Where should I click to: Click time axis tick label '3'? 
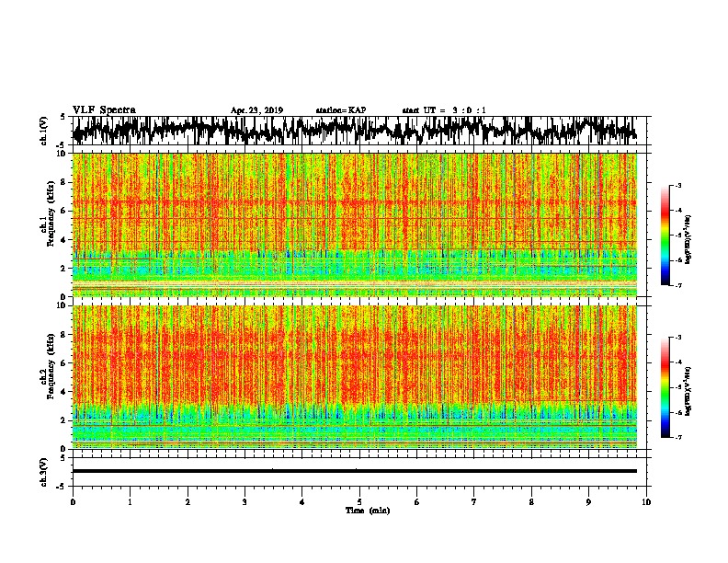245,502
